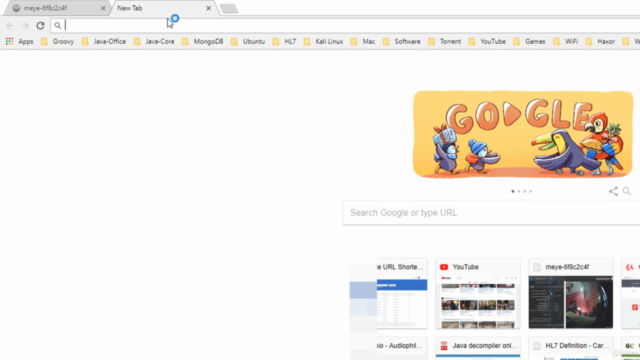Select the last doodle carousel dot
Image resolution: width=640 pixels, height=360 pixels.
point(530,191)
